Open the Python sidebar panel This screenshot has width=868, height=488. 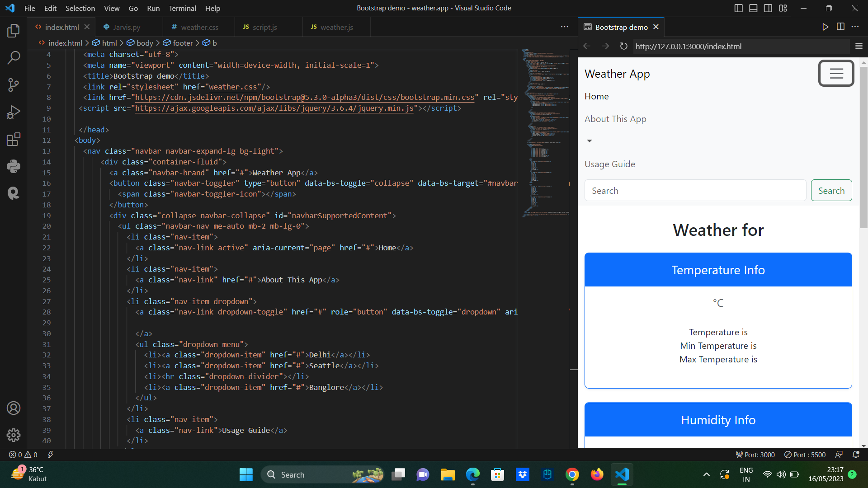tap(14, 166)
